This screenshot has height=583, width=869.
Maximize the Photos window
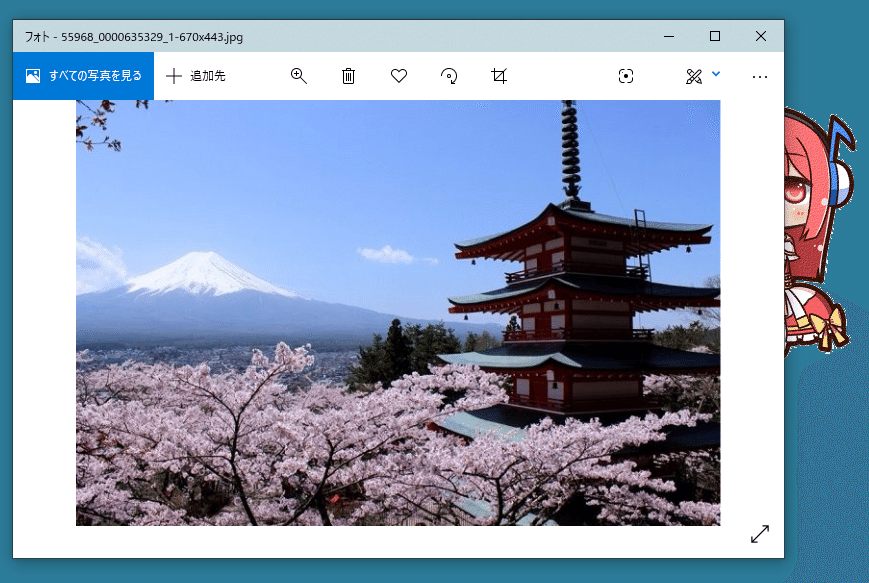tap(715, 37)
